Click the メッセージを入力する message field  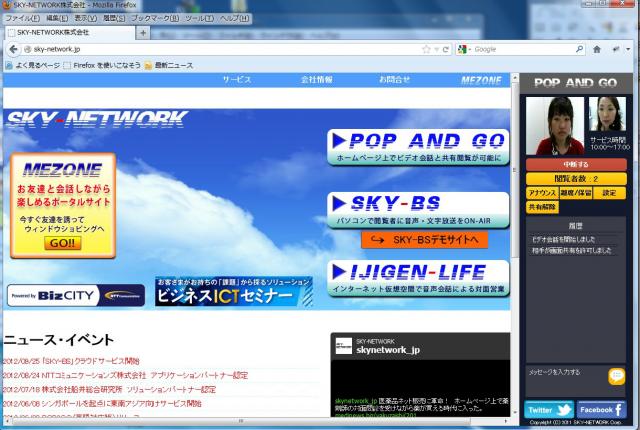click(x=567, y=379)
